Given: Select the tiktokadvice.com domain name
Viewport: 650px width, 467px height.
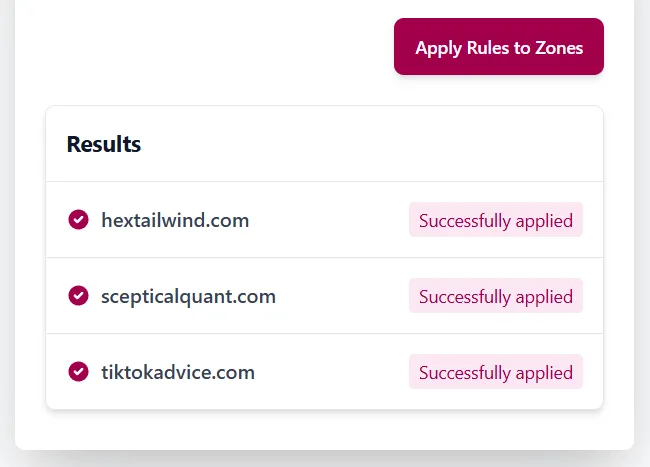Looking at the screenshot, I should pos(178,372).
